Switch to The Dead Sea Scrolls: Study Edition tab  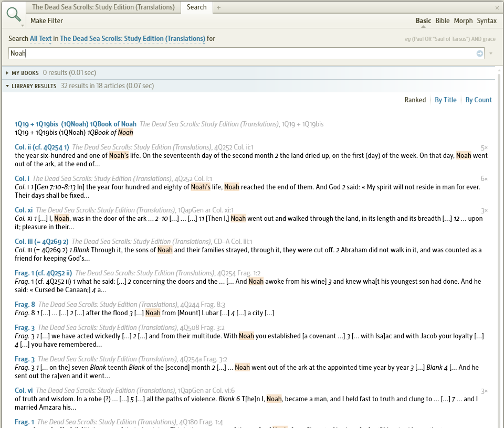[103, 7]
